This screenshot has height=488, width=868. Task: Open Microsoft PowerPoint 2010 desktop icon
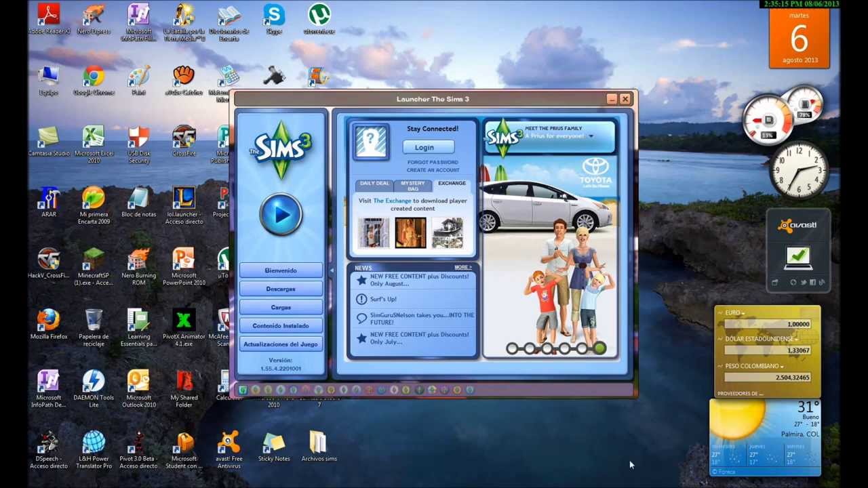184,266
